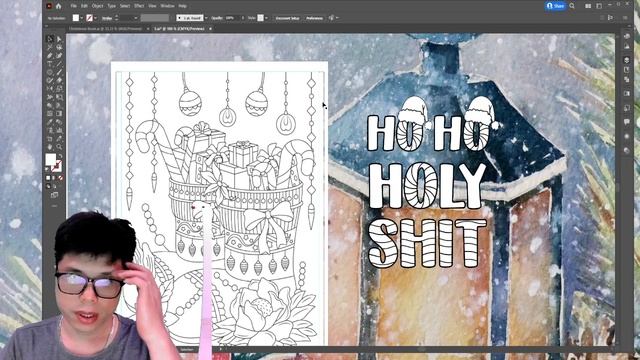640x360 pixels.
Task: Open the File menu
Action: pos(73,6)
